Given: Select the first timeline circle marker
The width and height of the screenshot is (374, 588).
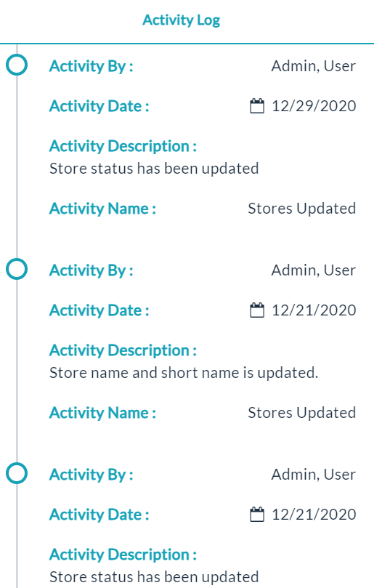Looking at the screenshot, I should (17, 65).
